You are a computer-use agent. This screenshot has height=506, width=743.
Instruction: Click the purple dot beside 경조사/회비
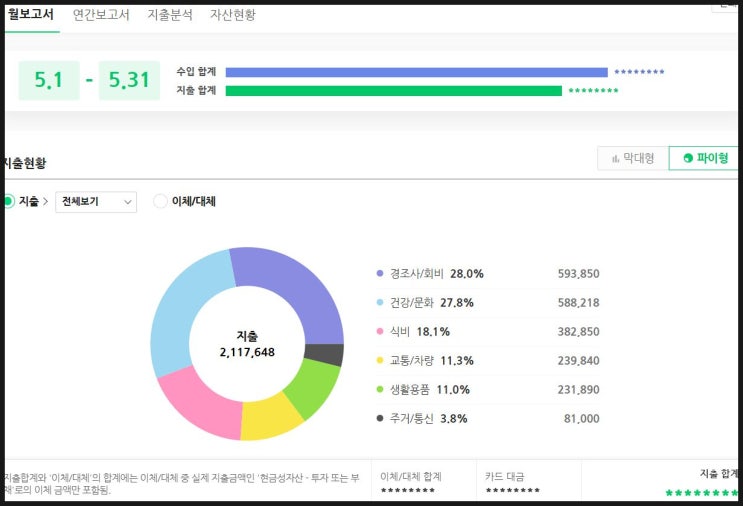380,273
